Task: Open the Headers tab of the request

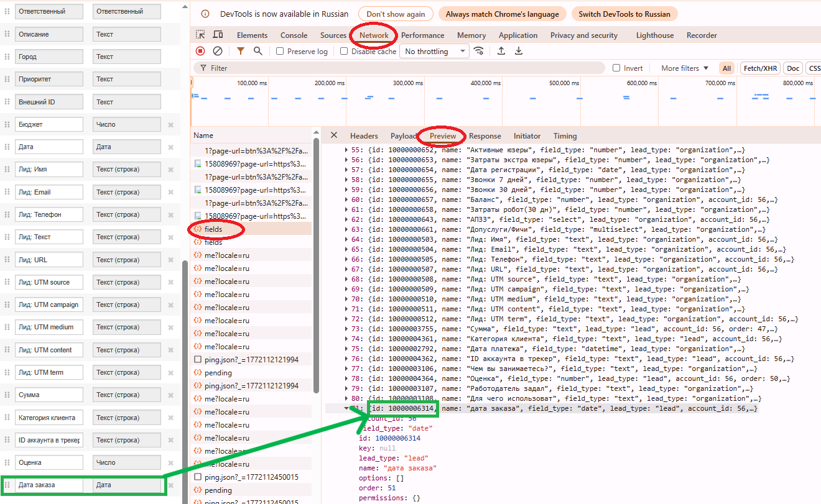Action: click(x=364, y=136)
